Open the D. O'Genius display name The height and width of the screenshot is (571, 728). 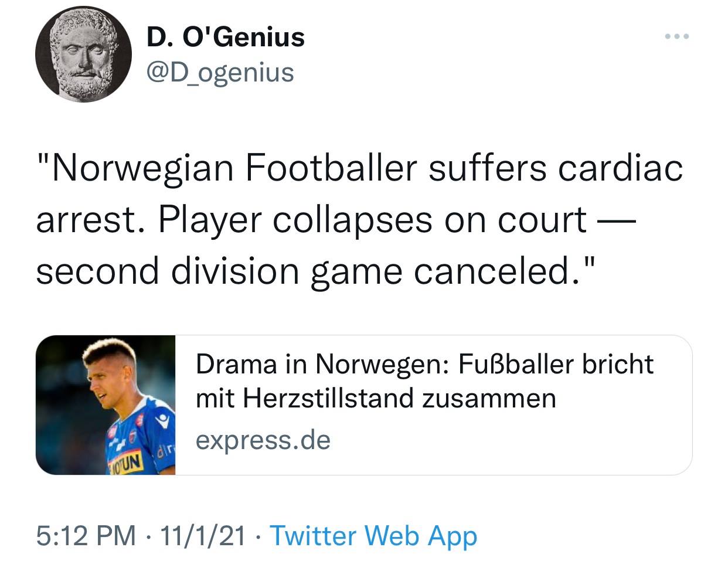[x=226, y=38]
